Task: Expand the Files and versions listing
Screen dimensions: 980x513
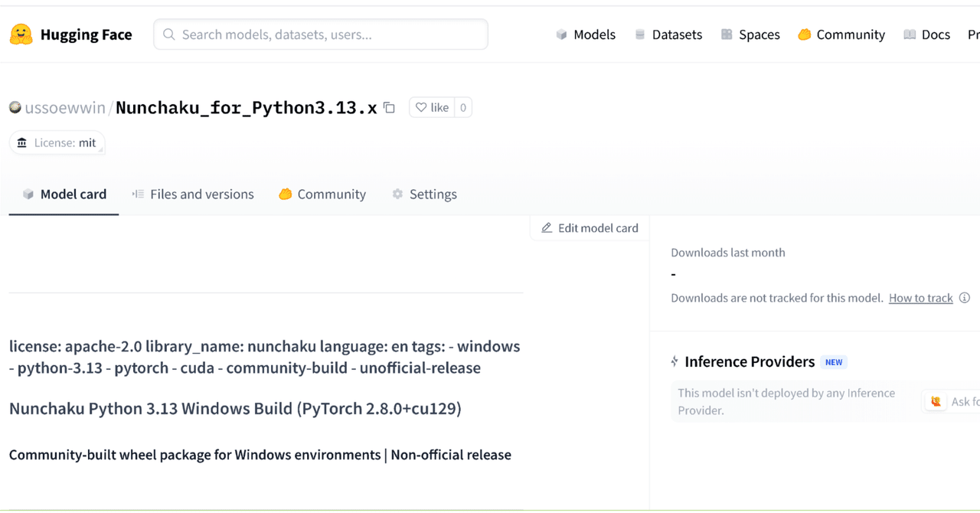Action: click(193, 194)
